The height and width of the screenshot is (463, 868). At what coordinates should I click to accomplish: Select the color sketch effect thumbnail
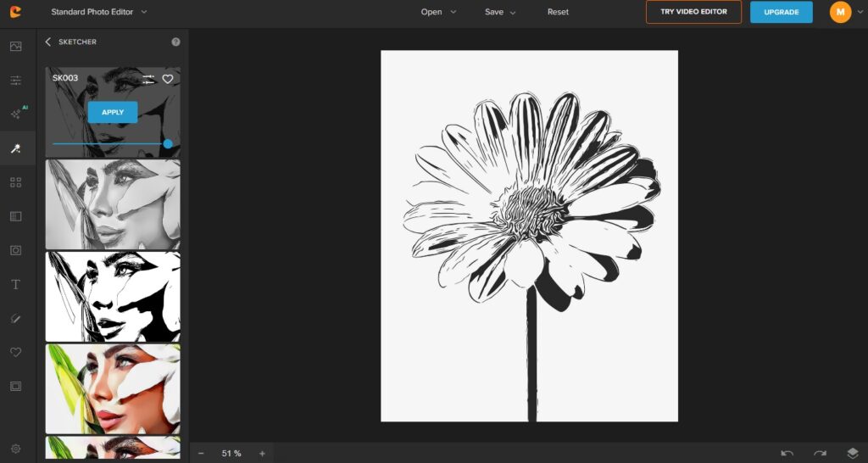(113, 388)
